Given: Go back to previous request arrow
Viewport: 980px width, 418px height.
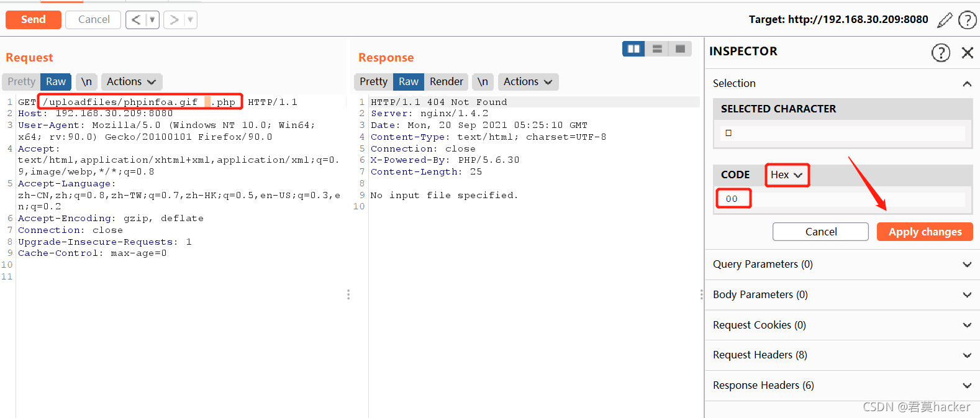Looking at the screenshot, I should [136, 20].
